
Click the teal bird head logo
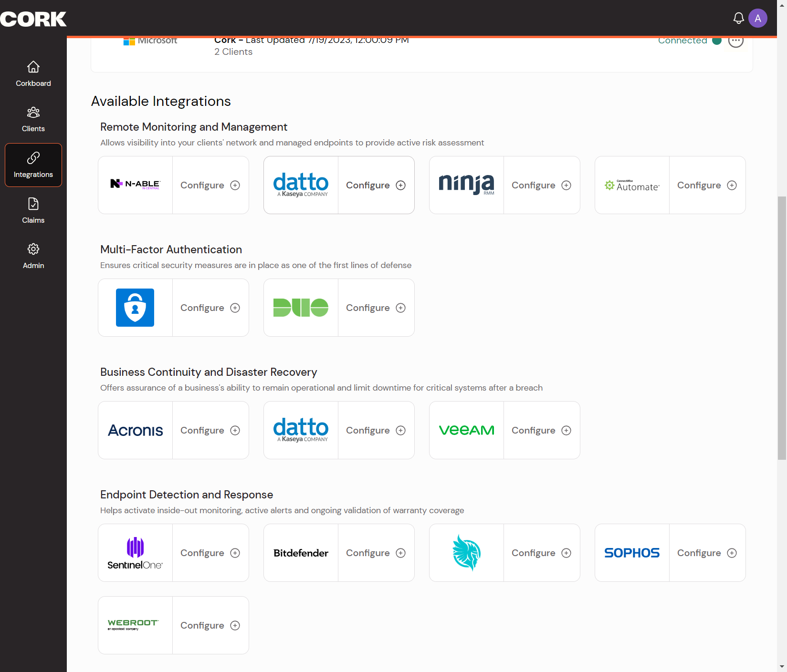click(x=467, y=553)
